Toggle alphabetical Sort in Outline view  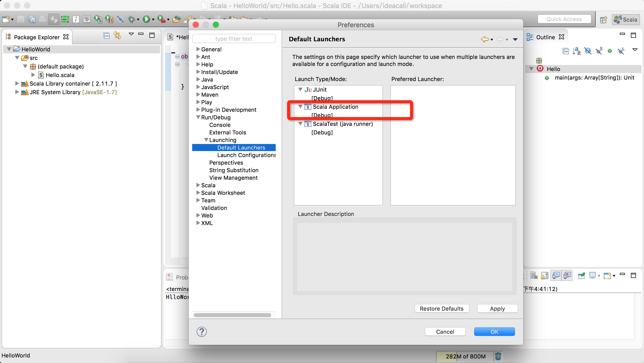click(577, 51)
